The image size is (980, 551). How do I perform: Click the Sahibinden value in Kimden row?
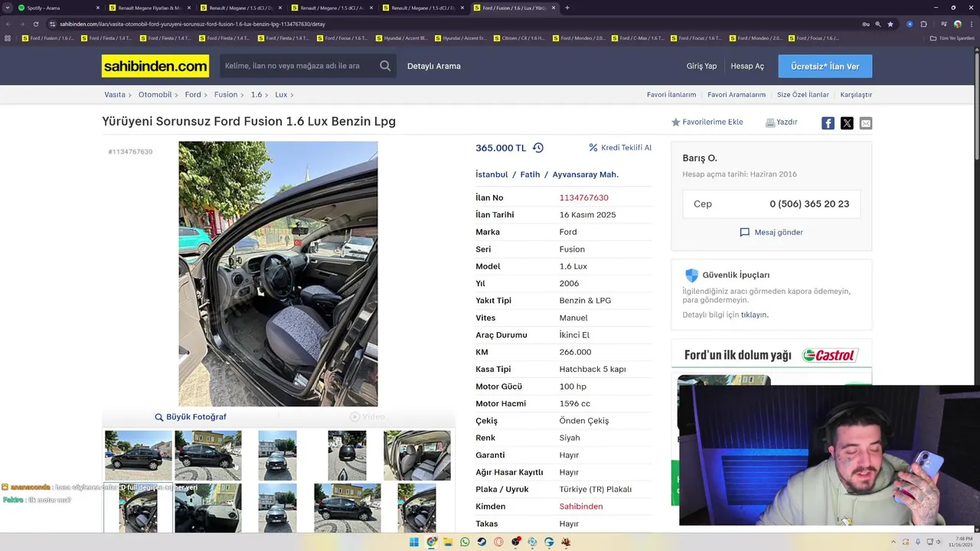[x=581, y=507]
